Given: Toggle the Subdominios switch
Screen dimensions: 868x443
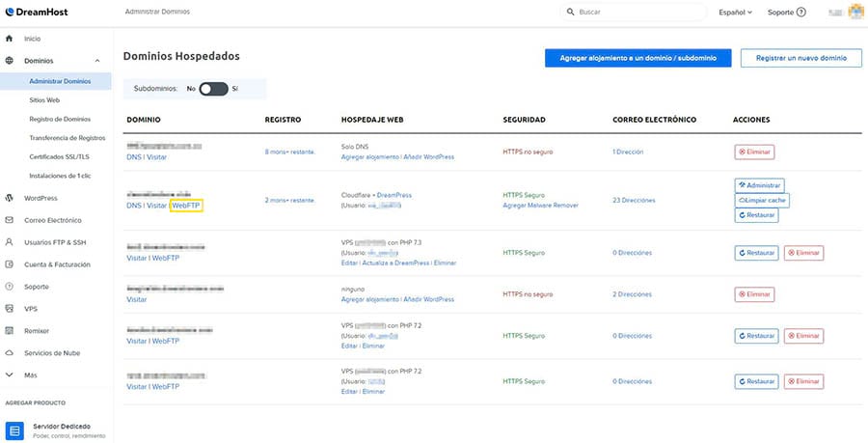Looking at the screenshot, I should coord(213,89).
